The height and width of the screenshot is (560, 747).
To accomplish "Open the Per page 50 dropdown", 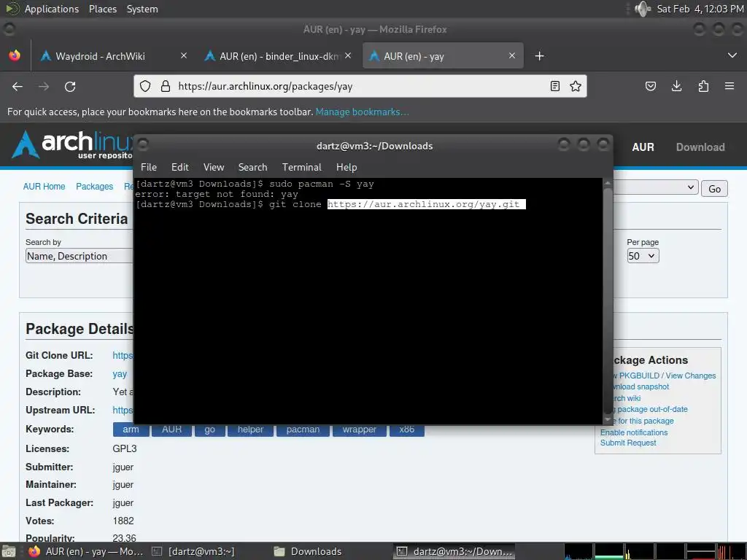I will pyautogui.click(x=643, y=256).
